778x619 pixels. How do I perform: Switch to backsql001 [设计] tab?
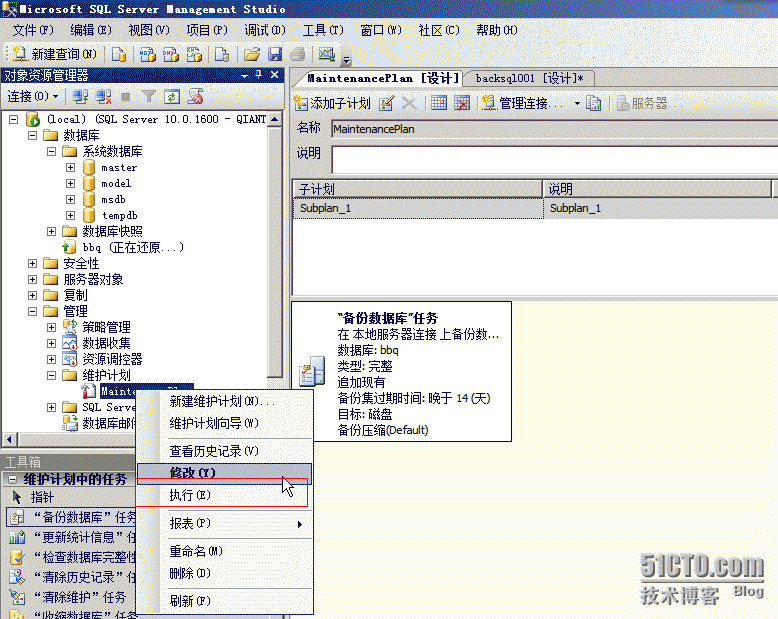click(x=529, y=78)
